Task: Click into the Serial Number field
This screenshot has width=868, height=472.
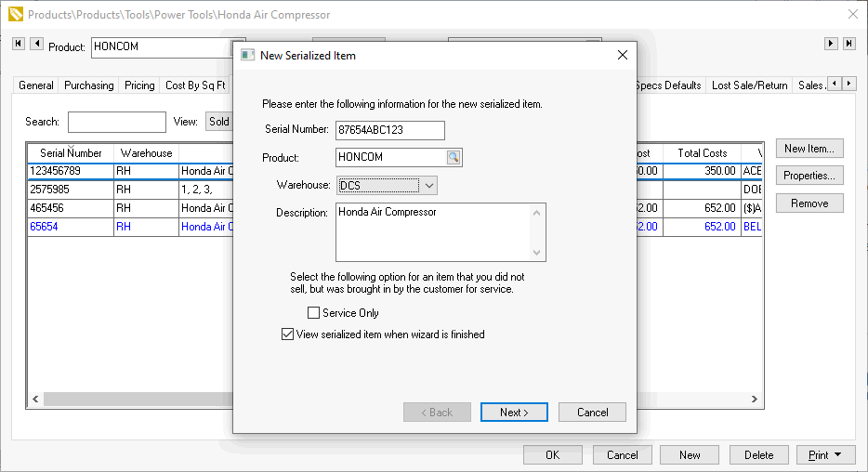Action: (389, 130)
